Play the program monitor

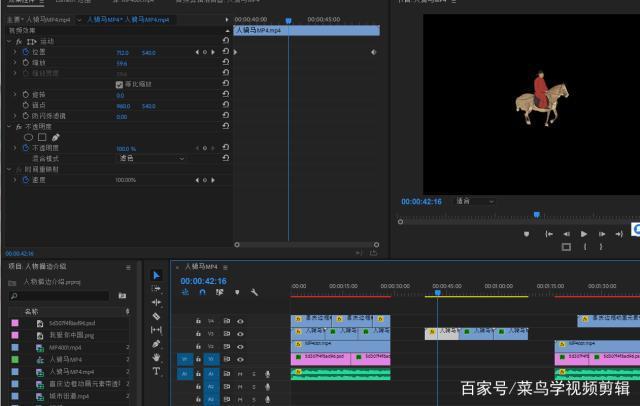[584, 234]
